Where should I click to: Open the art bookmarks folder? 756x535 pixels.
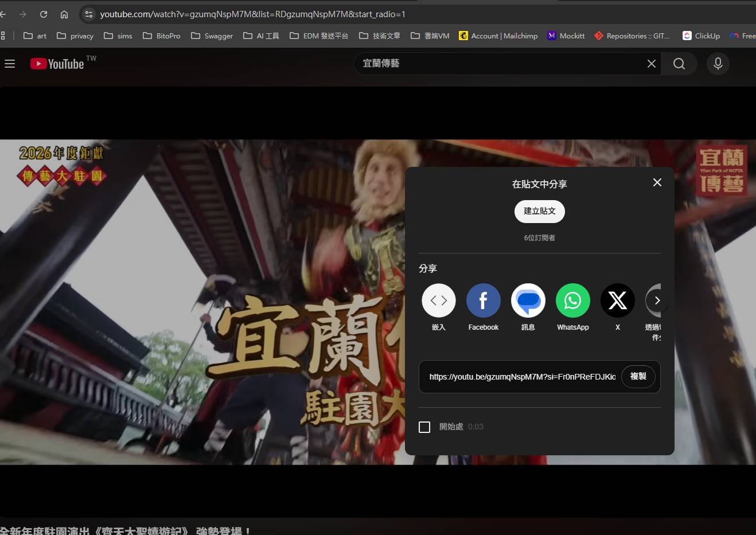pos(35,36)
